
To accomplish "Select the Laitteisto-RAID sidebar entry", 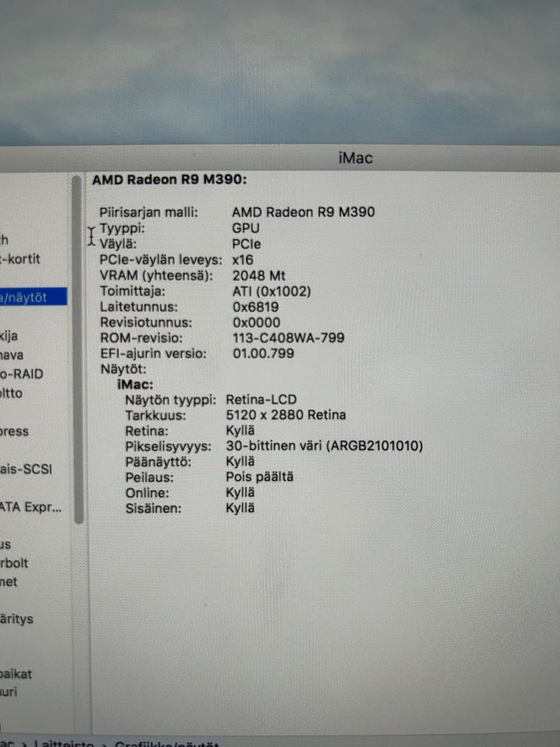I will [x=22, y=373].
